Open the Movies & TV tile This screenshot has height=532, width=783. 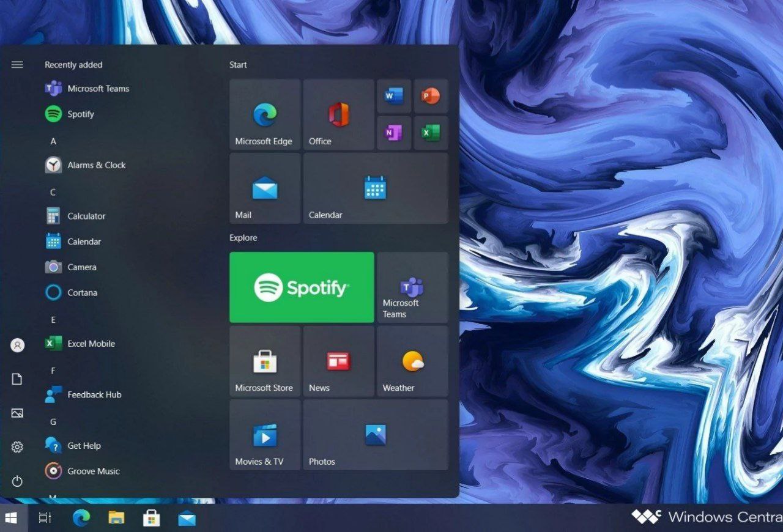(265, 435)
